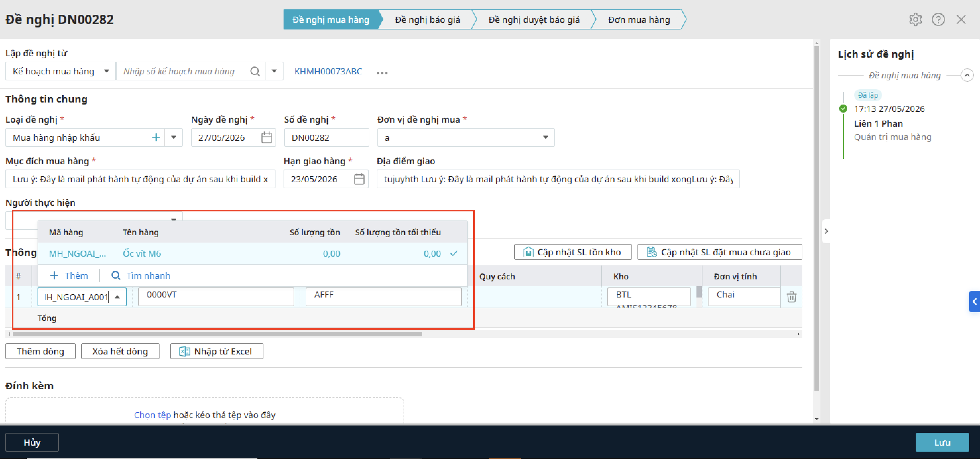Screen dimensions: 980x459
Task: Collapse the Lịch sử đề nghị side panel
Action: click(x=826, y=231)
